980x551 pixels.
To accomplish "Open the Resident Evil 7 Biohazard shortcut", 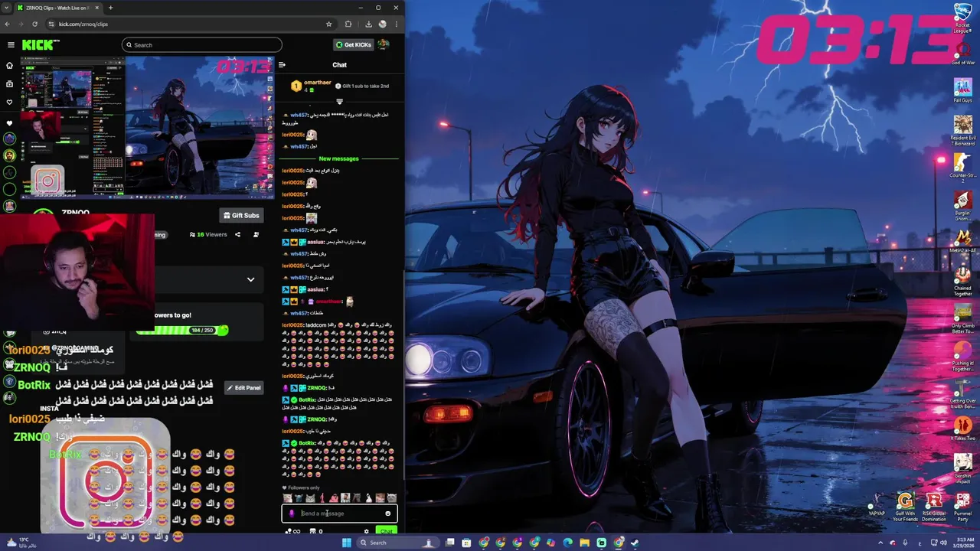I will (962, 130).
